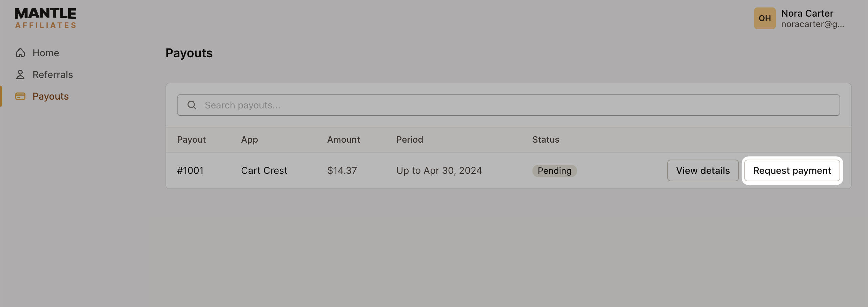
Task: Select payout row #1001
Action: tap(191, 170)
